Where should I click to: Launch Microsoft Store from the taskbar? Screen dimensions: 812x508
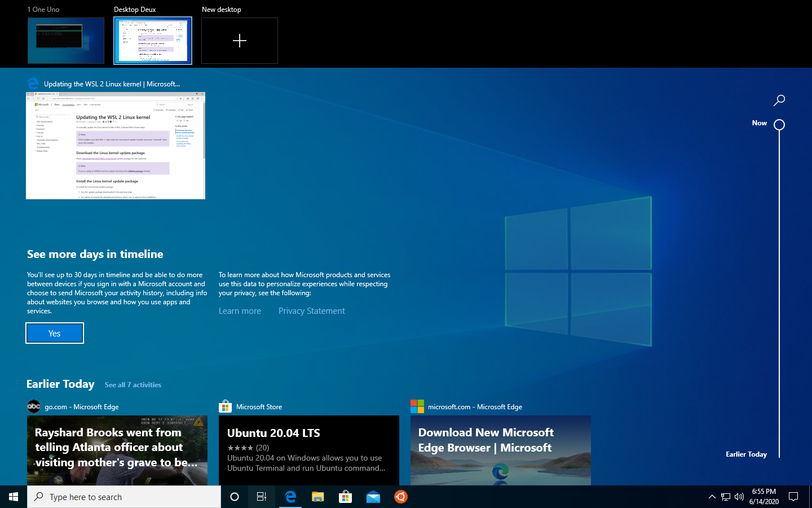pos(345,497)
